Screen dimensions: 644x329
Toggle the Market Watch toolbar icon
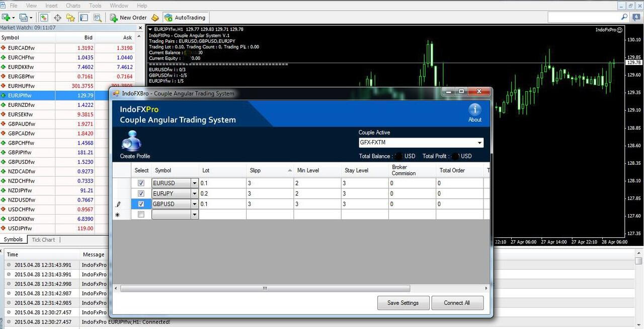point(44,18)
